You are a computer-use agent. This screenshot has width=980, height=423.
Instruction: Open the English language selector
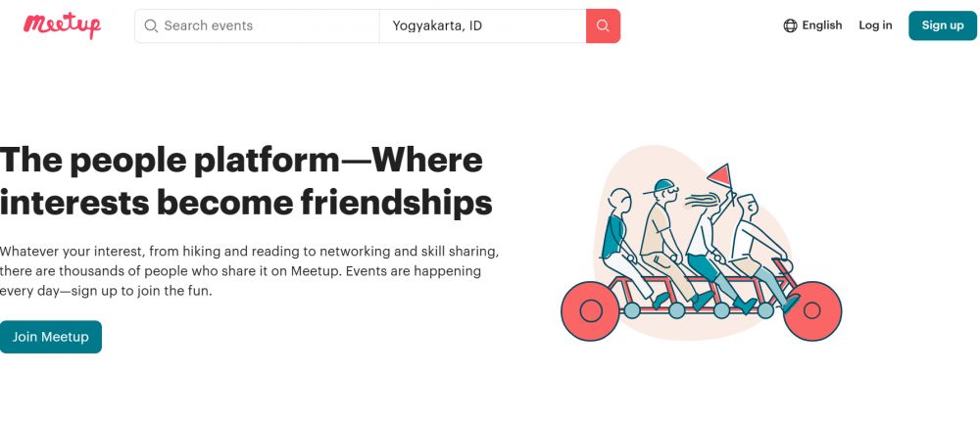821,25
